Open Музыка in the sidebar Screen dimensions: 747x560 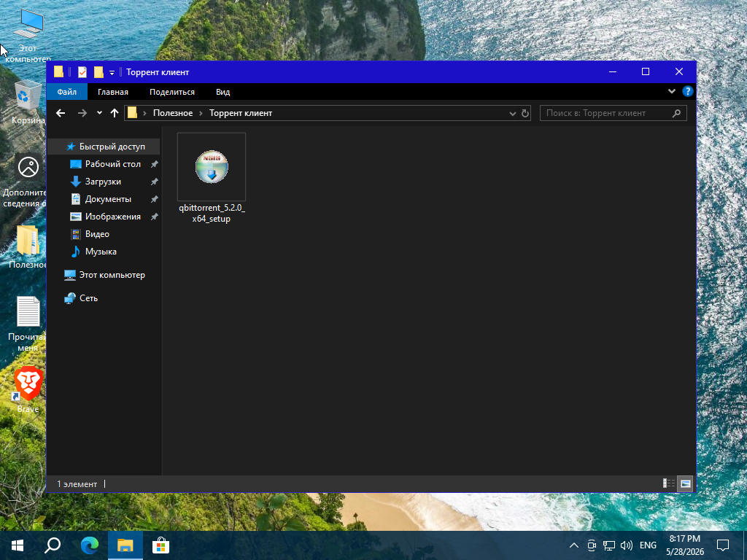(x=101, y=252)
